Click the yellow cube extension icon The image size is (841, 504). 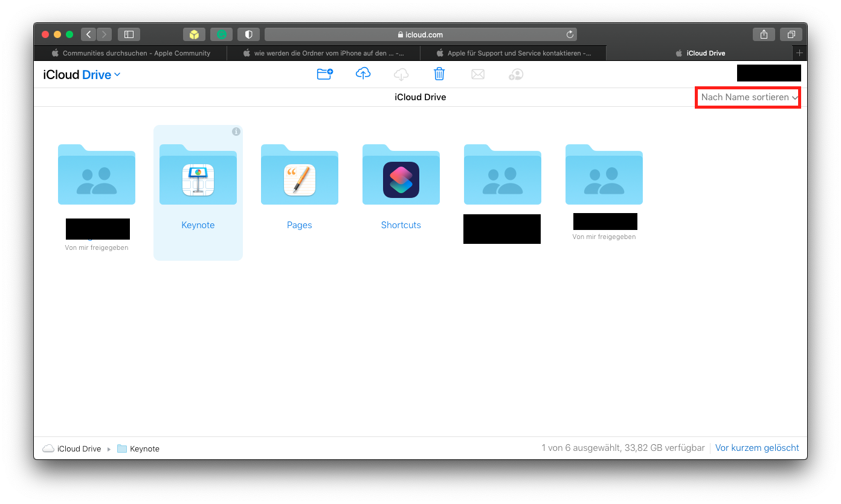click(x=194, y=34)
